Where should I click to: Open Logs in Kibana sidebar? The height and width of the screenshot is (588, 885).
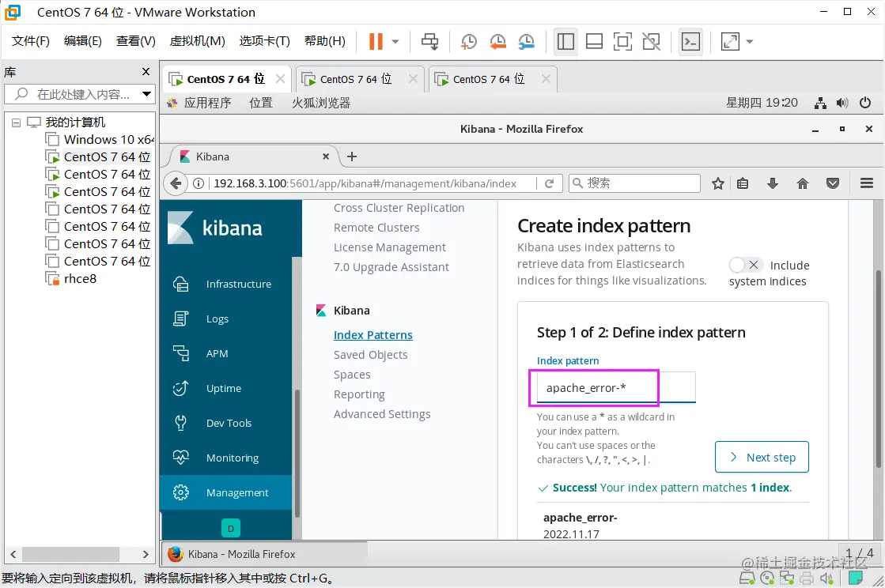(x=225, y=319)
